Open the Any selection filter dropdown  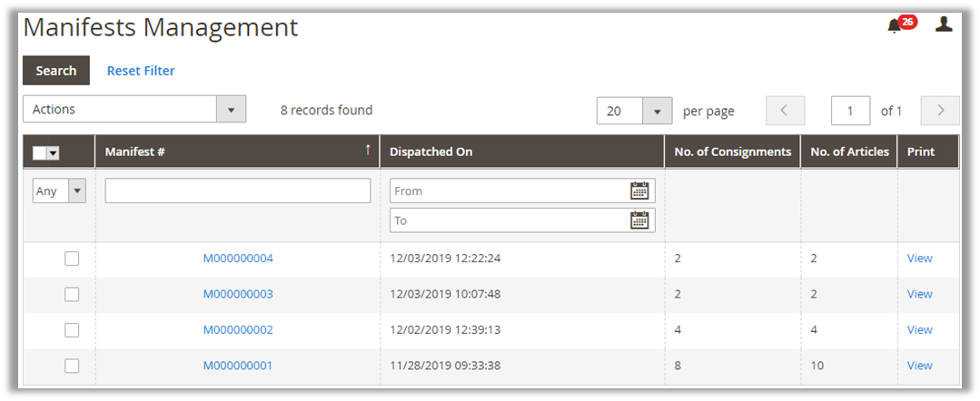click(76, 191)
